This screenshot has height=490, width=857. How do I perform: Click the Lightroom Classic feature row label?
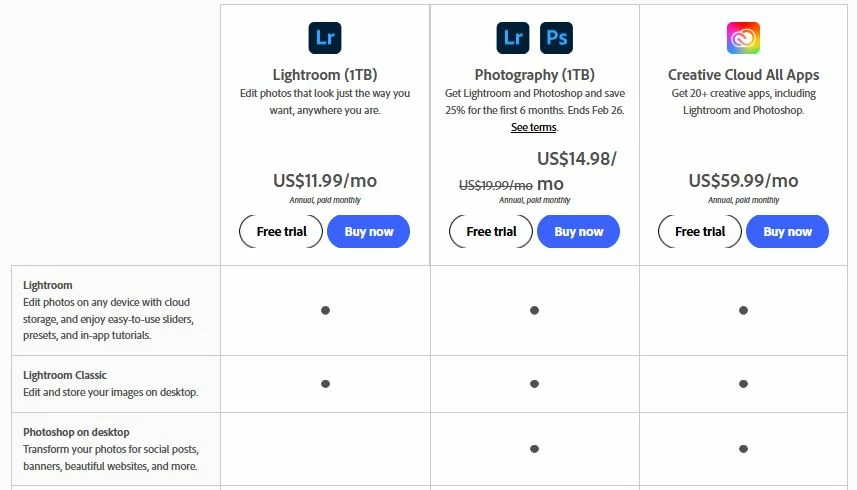(x=64, y=375)
